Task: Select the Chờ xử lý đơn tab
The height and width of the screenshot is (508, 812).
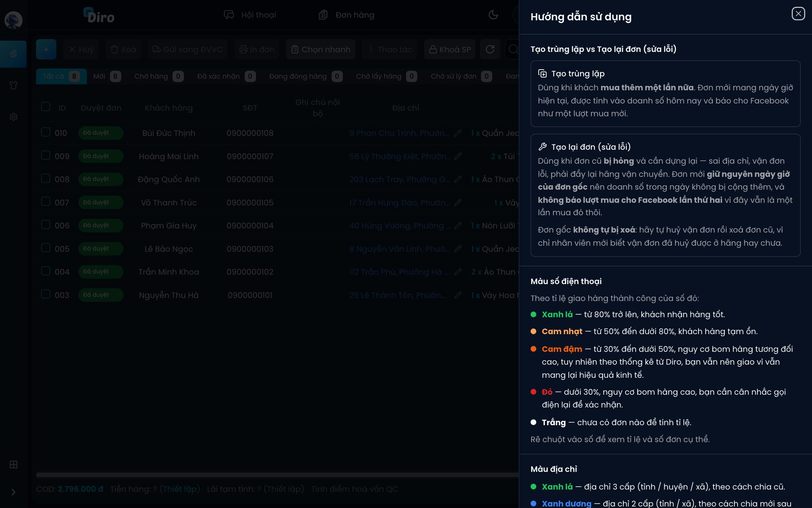Action: pyautogui.click(x=461, y=76)
